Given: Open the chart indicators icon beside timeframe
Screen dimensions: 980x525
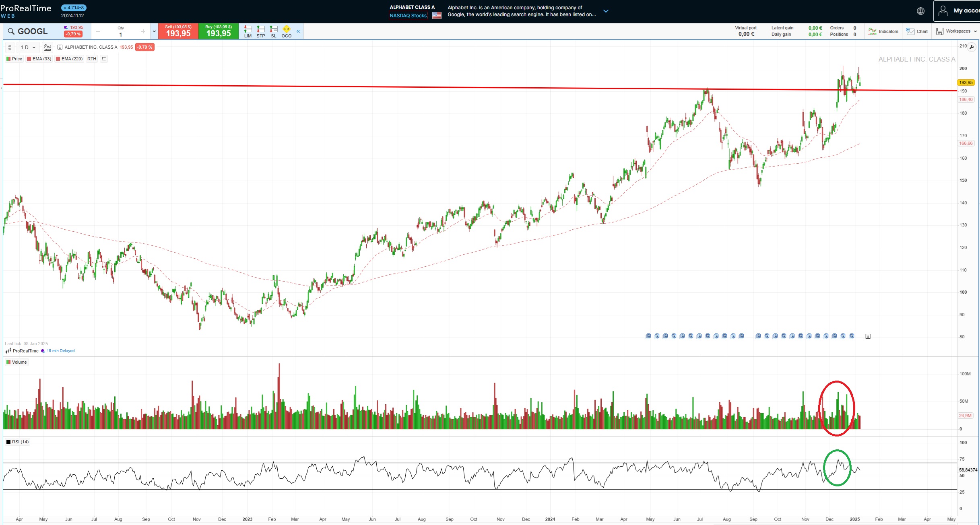Looking at the screenshot, I should [x=47, y=47].
